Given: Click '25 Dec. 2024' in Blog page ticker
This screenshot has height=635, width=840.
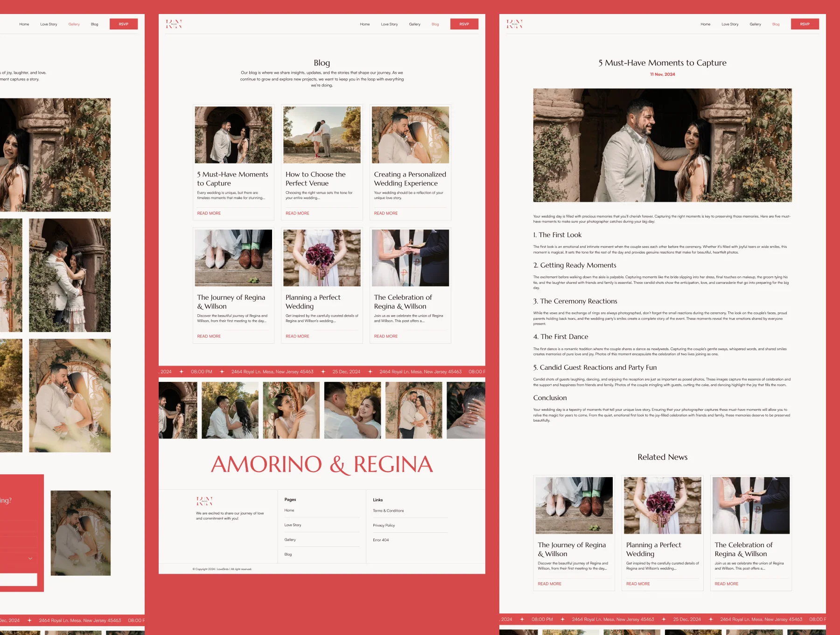Looking at the screenshot, I should coord(346,372).
